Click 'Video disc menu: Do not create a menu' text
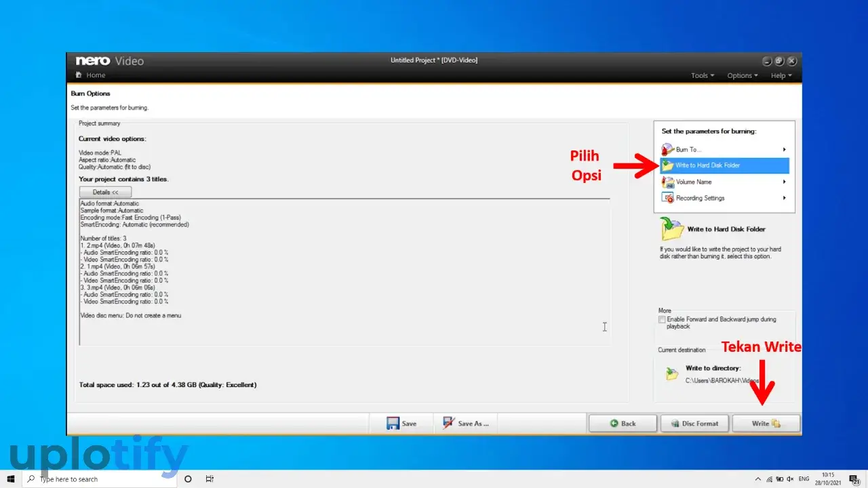Viewport: 868px width, 488px height. (x=131, y=316)
